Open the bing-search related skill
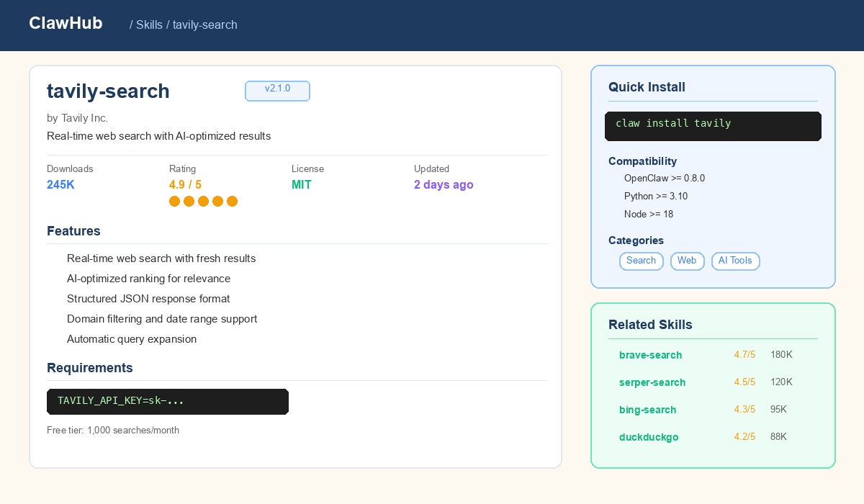 [647, 410]
